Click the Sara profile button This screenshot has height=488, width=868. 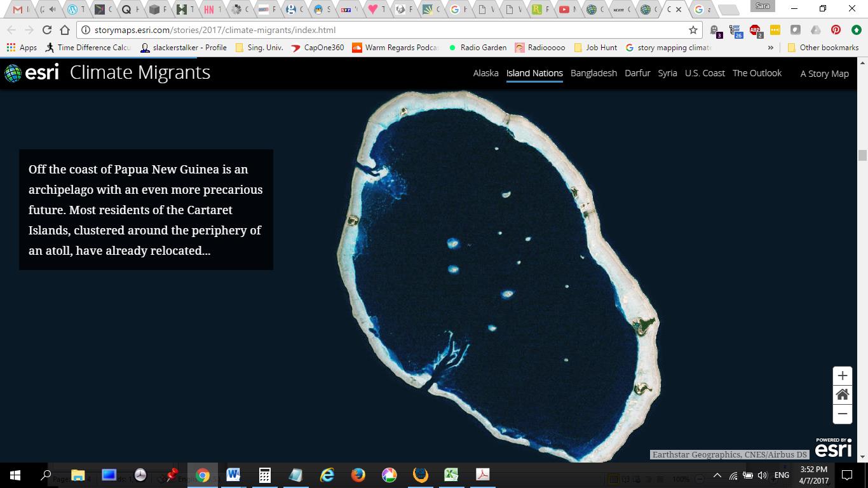click(x=763, y=6)
